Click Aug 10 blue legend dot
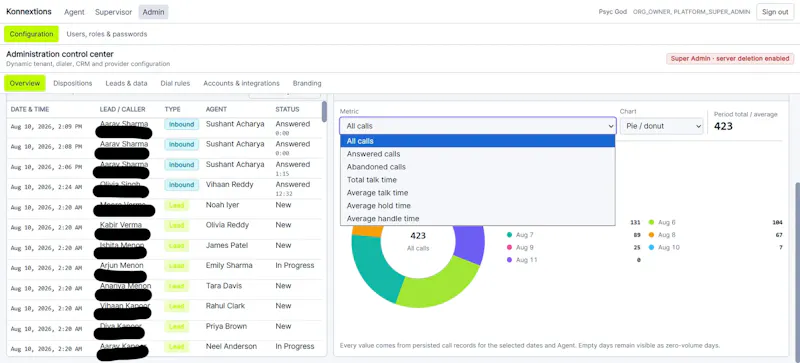Viewport: 800px width, 363px height. click(652, 248)
